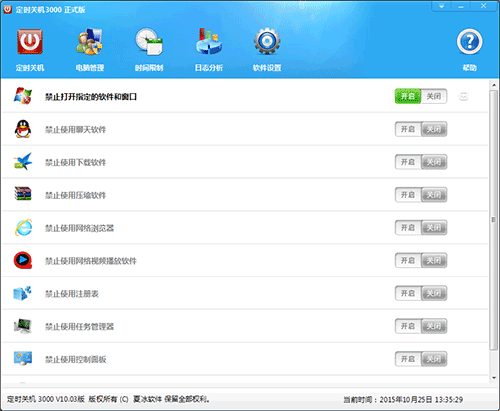500x411 pixels.
Task: Open the 帮助 label
Action: pyautogui.click(x=469, y=68)
